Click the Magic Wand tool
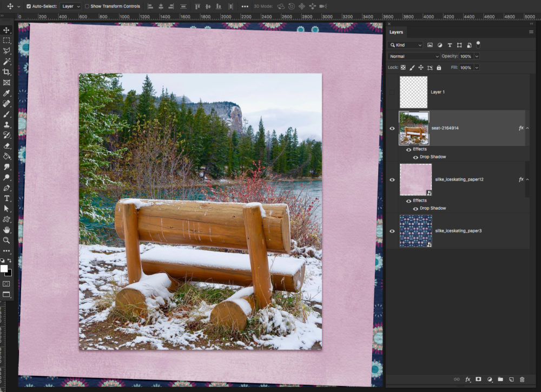This screenshot has height=392, width=541. (6, 62)
